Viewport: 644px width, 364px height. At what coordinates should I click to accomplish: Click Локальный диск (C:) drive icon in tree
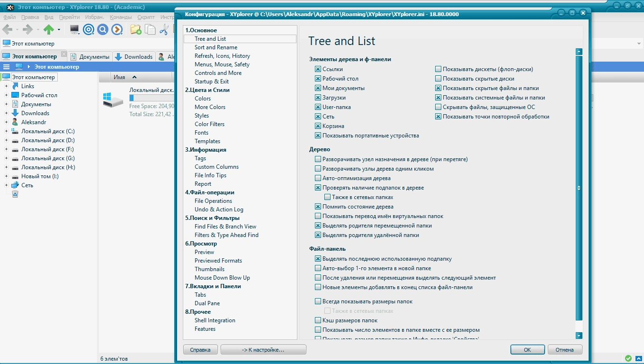click(x=15, y=131)
